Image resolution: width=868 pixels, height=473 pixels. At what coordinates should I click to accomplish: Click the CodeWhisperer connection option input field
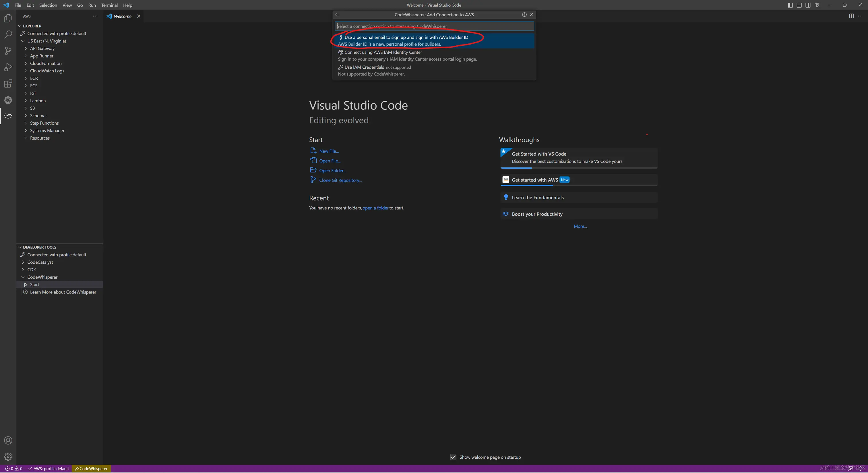(434, 26)
